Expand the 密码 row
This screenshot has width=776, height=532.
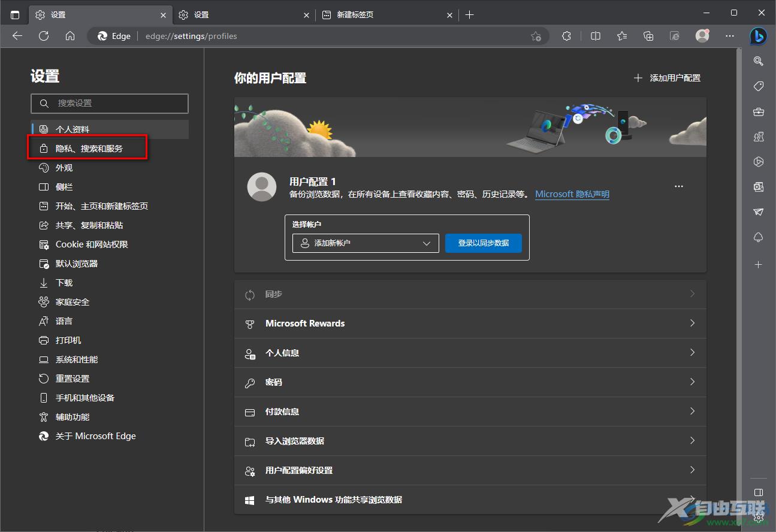[x=470, y=382]
